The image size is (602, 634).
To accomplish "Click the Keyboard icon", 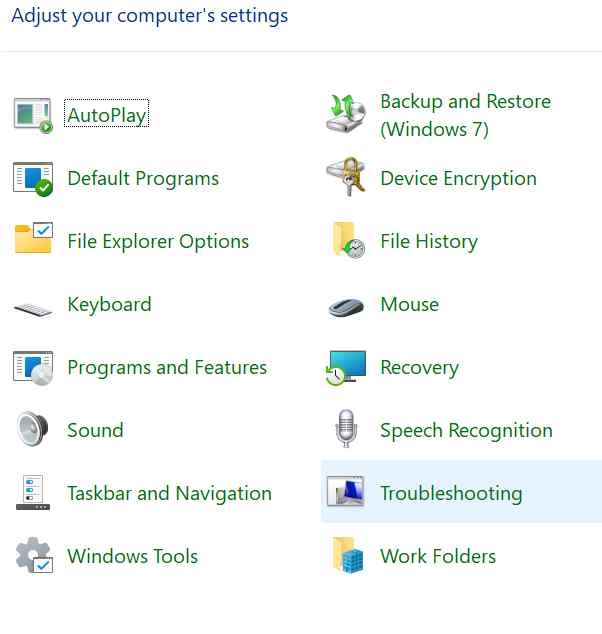I will click(x=33, y=309).
